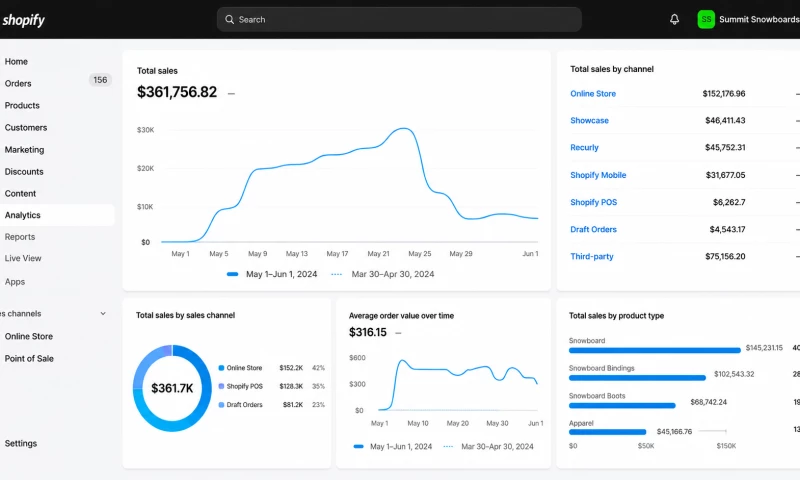Click the $361,756.82 total sales value
Viewport: 800px width, 480px height.
[x=177, y=92]
